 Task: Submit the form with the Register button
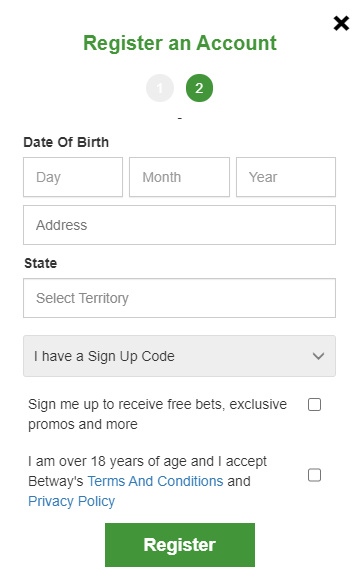click(x=180, y=545)
